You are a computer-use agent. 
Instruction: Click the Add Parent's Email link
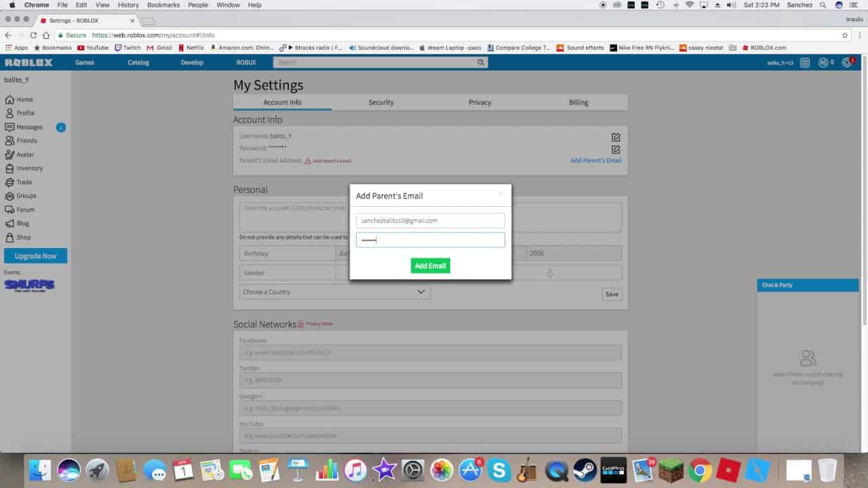pyautogui.click(x=596, y=161)
